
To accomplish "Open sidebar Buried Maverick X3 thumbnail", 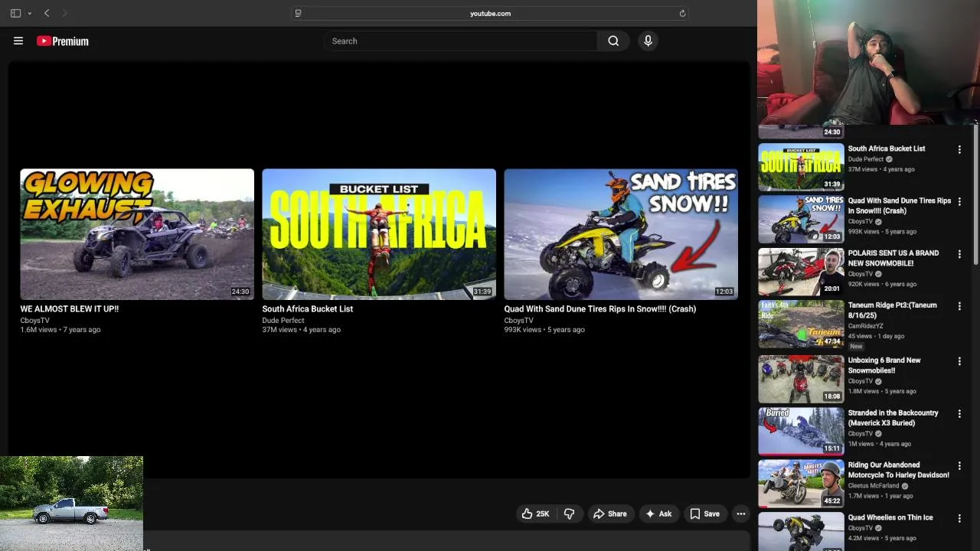I will pos(801,431).
